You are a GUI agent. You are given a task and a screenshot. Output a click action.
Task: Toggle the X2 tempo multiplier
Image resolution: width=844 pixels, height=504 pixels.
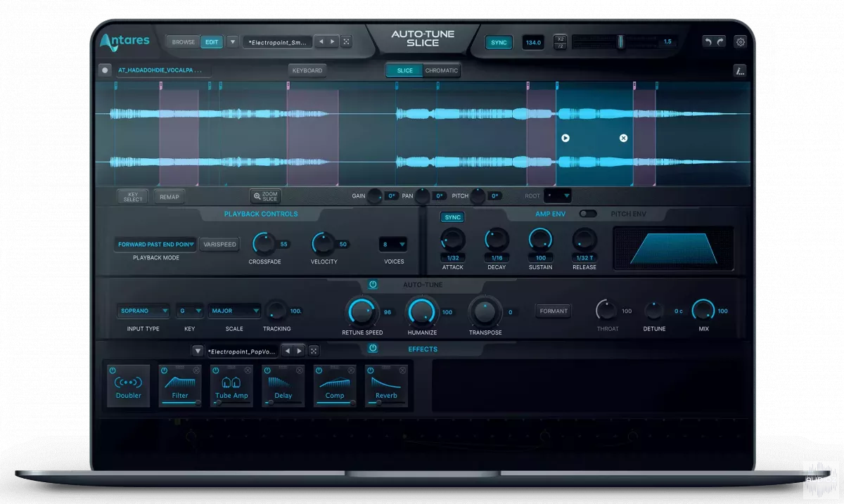(x=560, y=39)
